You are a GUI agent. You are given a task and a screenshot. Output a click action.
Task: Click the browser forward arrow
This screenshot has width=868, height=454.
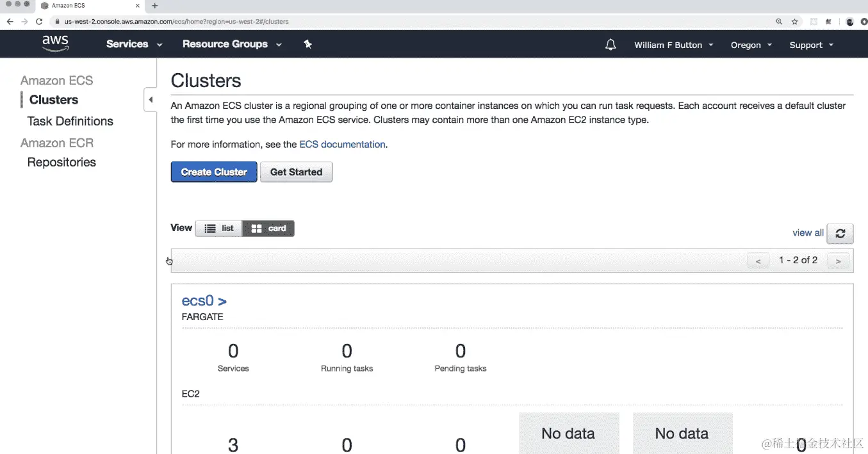tap(24, 21)
